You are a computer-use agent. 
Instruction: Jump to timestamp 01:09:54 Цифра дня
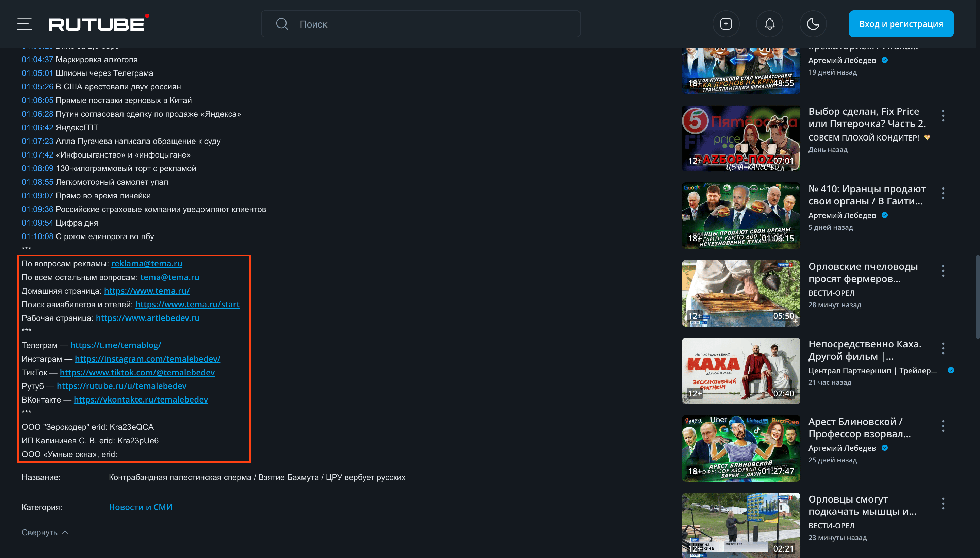[x=37, y=223]
